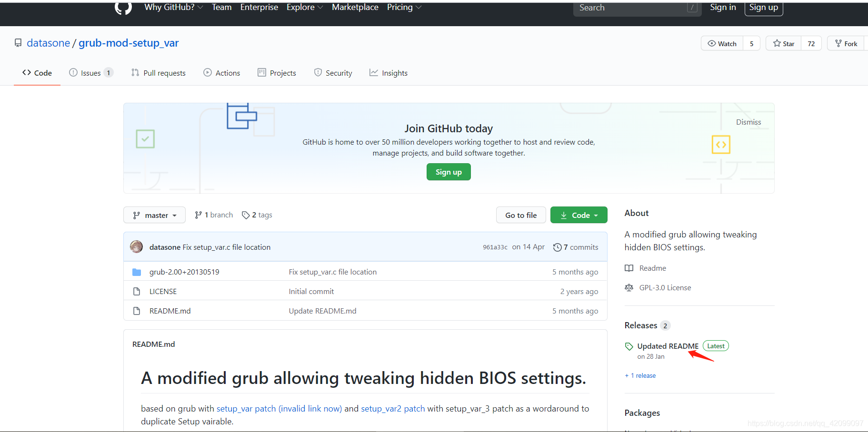Click the Latest release badge

716,346
